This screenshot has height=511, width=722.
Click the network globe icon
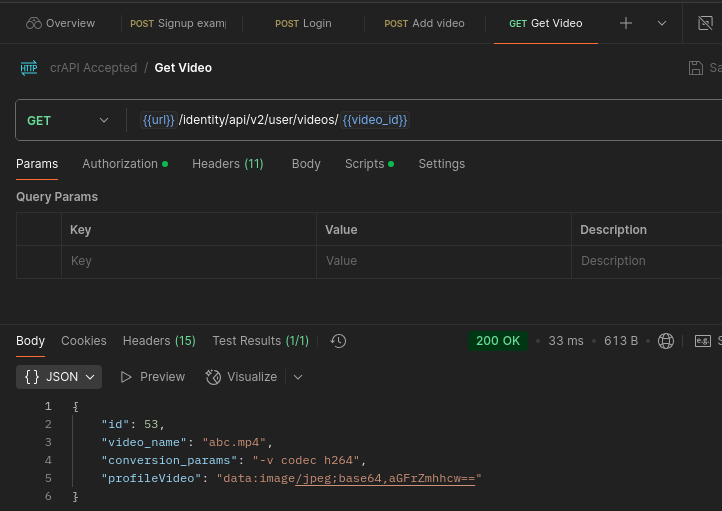coord(665,341)
